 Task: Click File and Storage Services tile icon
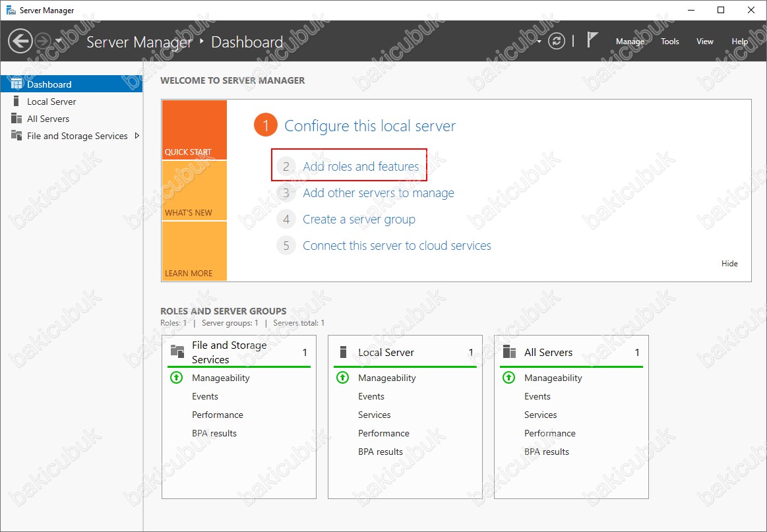(x=177, y=351)
